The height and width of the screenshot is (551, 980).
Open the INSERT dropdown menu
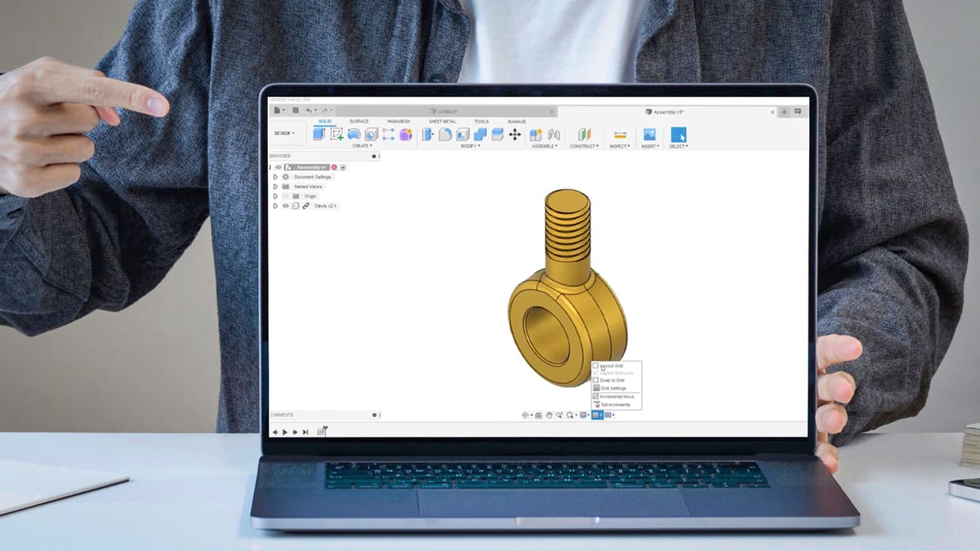(x=650, y=146)
